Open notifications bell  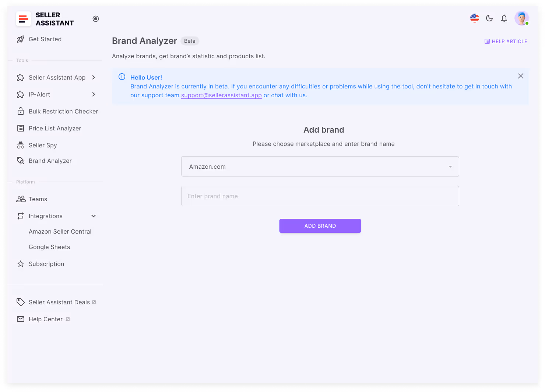coord(504,18)
